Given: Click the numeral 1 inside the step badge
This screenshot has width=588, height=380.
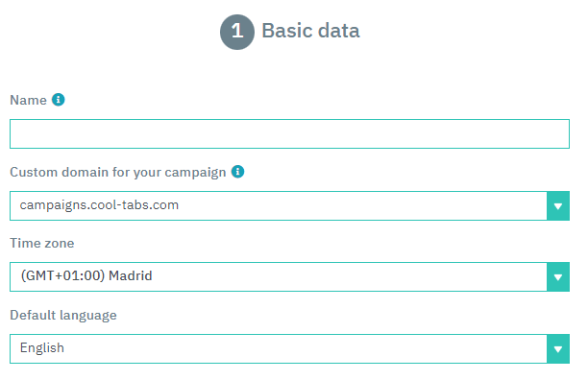Looking at the screenshot, I should tap(237, 31).
